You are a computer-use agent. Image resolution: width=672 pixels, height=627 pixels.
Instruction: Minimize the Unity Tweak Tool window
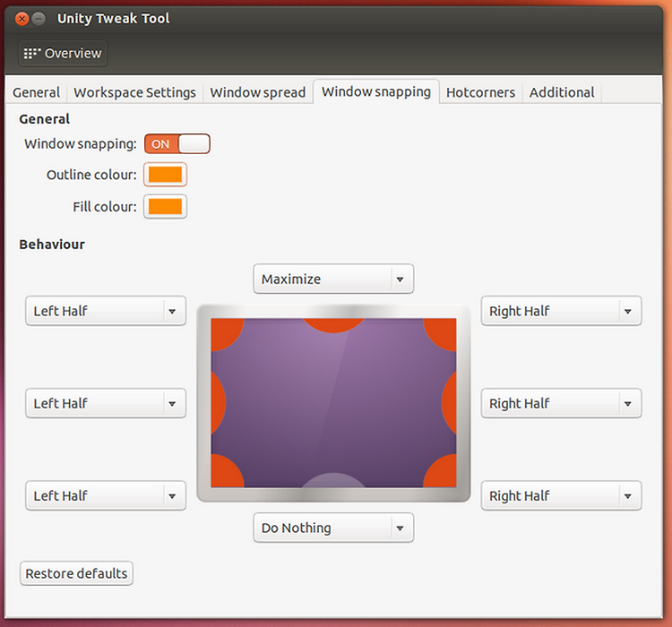pyautogui.click(x=39, y=19)
